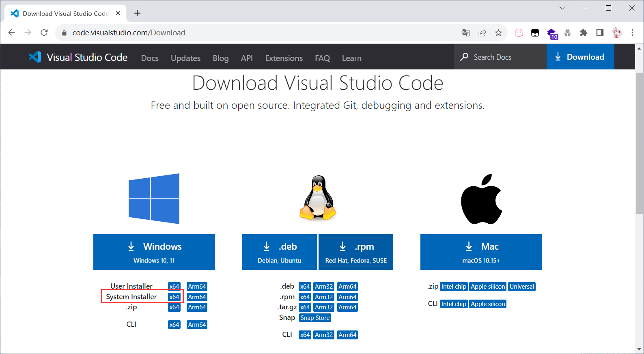Click the Visual Studio Code logo icon
The image size is (644, 354).
35,57
